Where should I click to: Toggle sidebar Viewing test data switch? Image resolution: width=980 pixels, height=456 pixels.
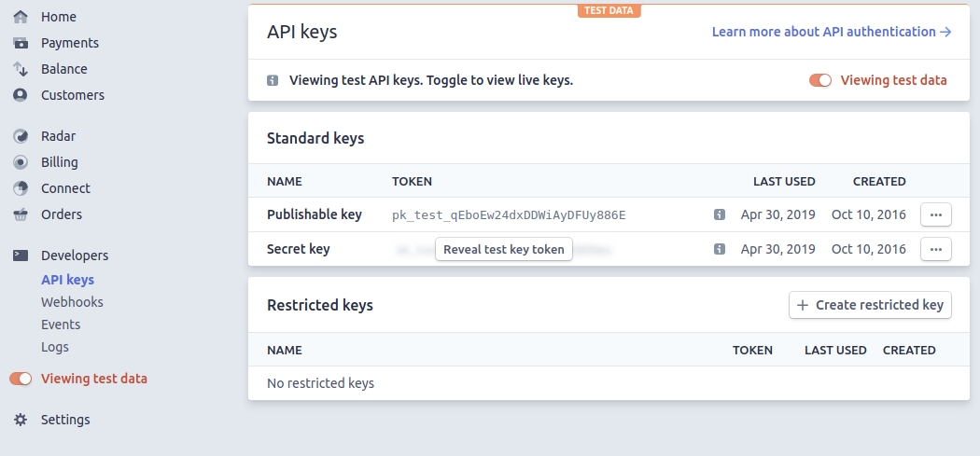[x=21, y=379]
